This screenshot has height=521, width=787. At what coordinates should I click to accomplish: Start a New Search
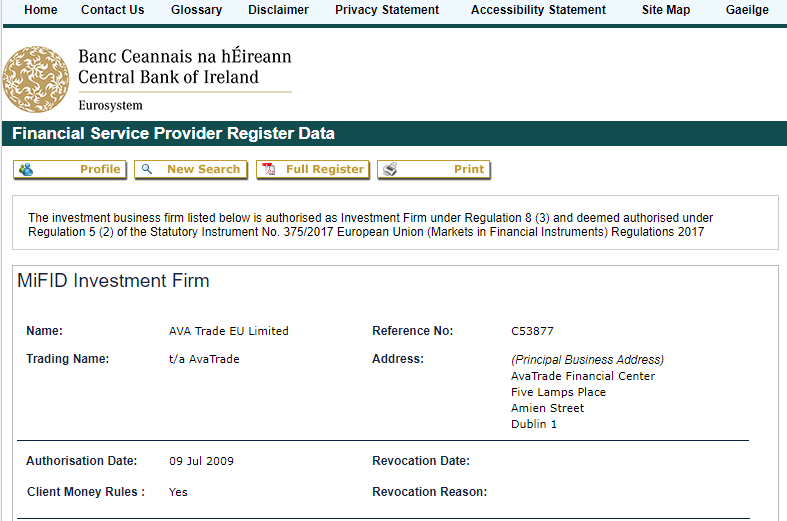(203, 170)
